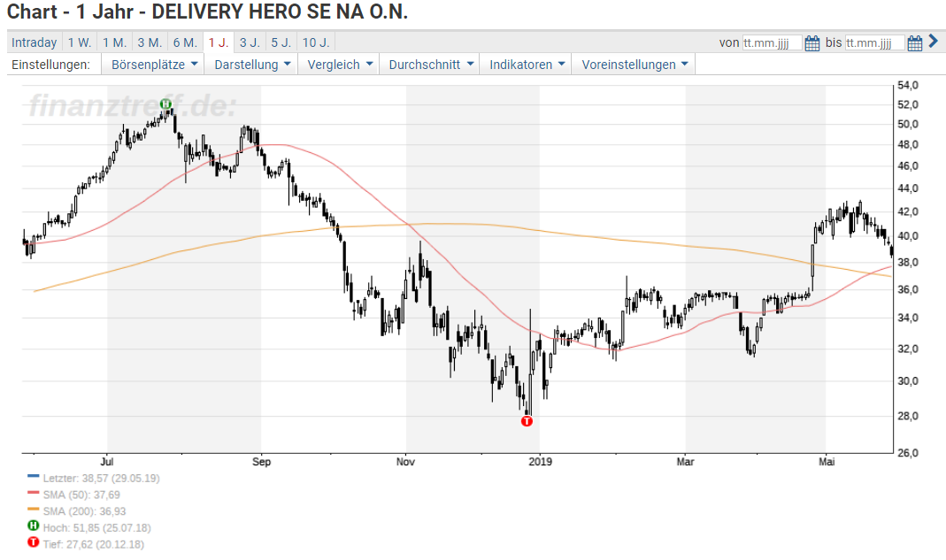Select the Intraday tab
The width and height of the screenshot is (946, 560).
point(35,42)
